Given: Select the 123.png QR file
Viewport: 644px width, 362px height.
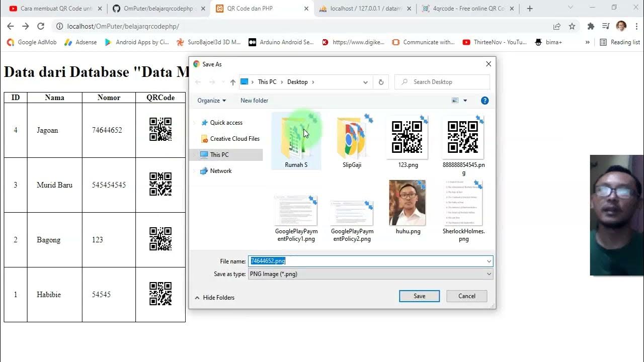Looking at the screenshot, I should (408, 141).
